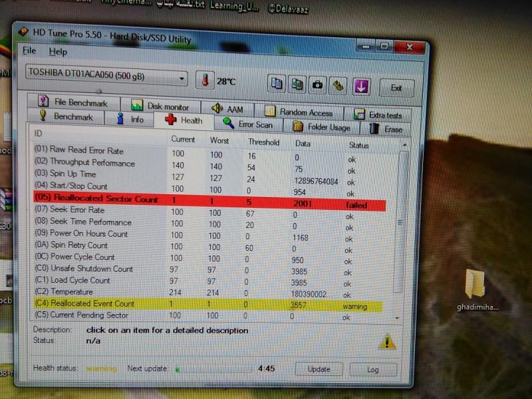This screenshot has height=399, width=532.
Task: Click the copy to clipboard toolbar icon
Action: click(277, 83)
